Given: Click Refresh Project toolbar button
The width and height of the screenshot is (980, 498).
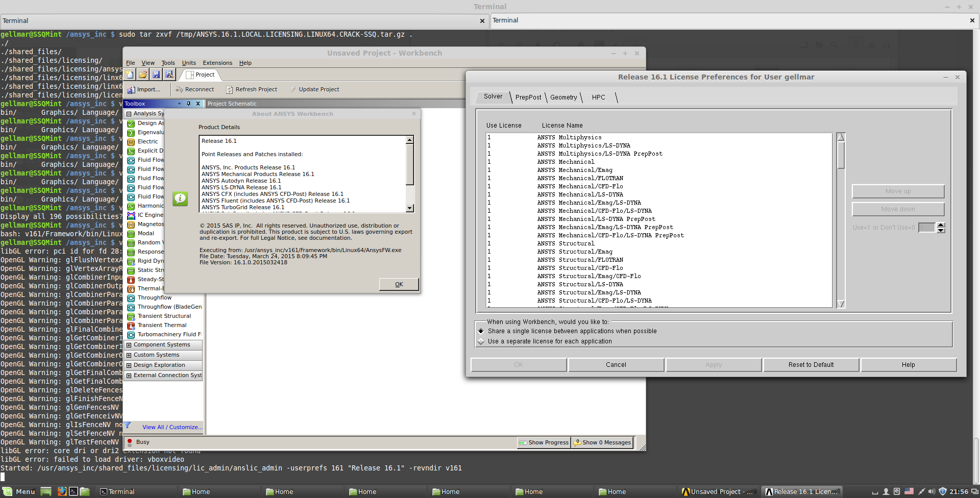Looking at the screenshot, I should tap(252, 89).
